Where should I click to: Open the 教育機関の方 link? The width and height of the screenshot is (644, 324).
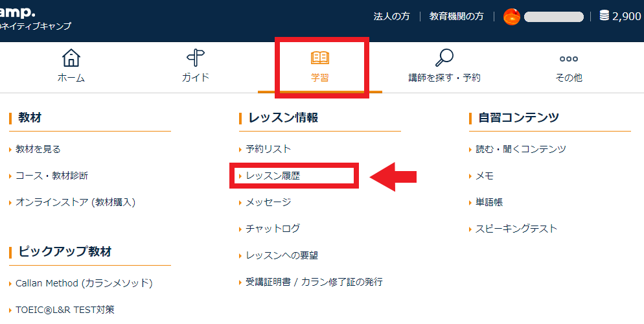click(x=456, y=16)
